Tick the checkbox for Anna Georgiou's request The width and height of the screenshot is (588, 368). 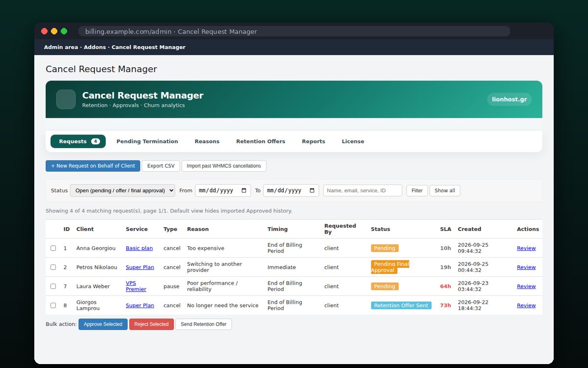tap(53, 248)
